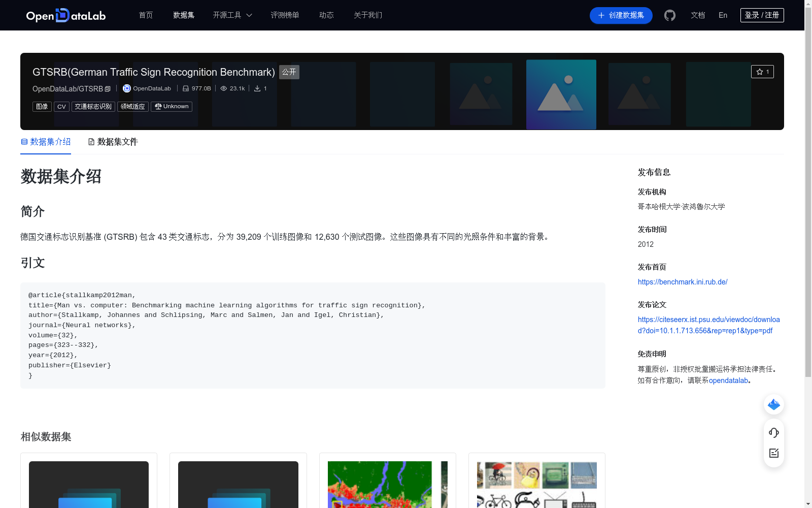The width and height of the screenshot is (812, 508).
Task: Click the 23.1k views count
Action: coord(237,88)
